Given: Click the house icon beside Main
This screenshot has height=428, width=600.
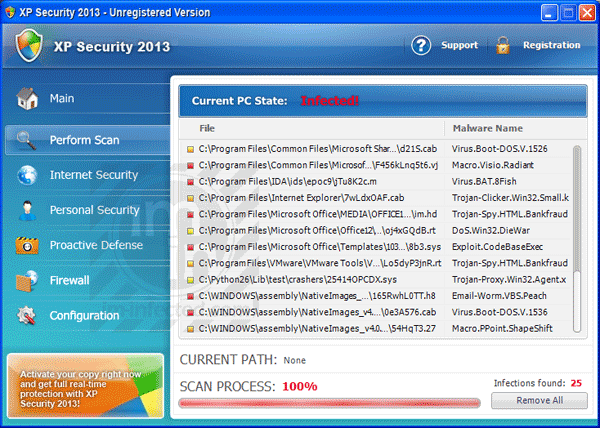Looking at the screenshot, I should pos(27,98).
